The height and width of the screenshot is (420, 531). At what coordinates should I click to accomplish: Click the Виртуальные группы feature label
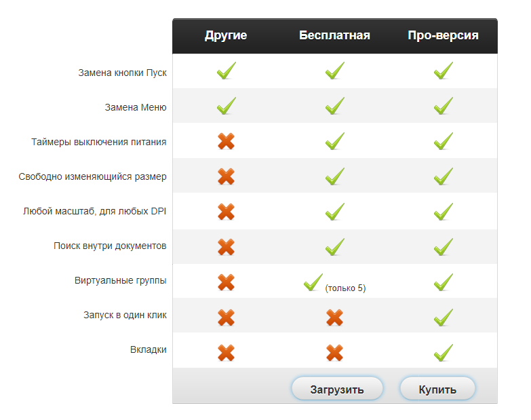tap(120, 280)
